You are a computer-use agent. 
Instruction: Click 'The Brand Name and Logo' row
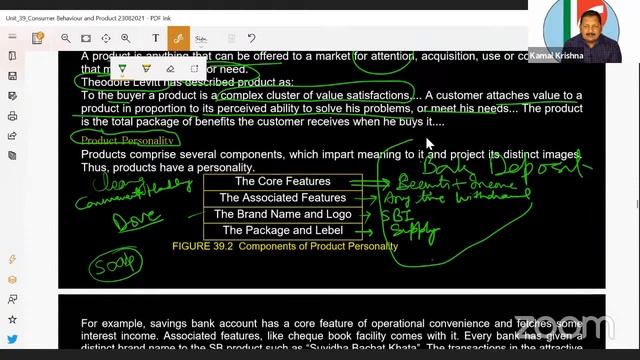point(283,214)
